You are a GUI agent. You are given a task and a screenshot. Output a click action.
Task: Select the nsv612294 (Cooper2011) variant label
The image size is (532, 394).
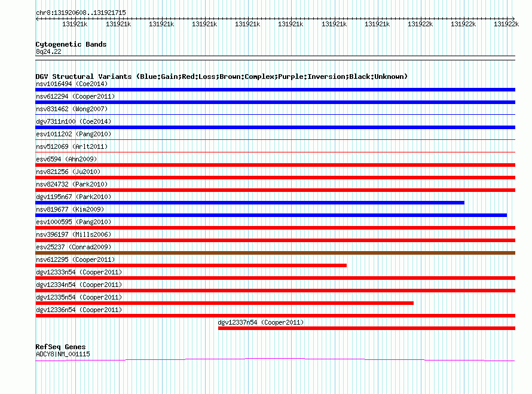click(x=75, y=96)
